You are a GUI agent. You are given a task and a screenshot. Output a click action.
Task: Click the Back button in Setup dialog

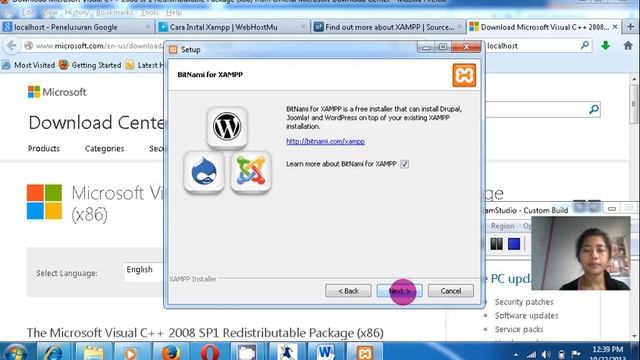coord(348,291)
